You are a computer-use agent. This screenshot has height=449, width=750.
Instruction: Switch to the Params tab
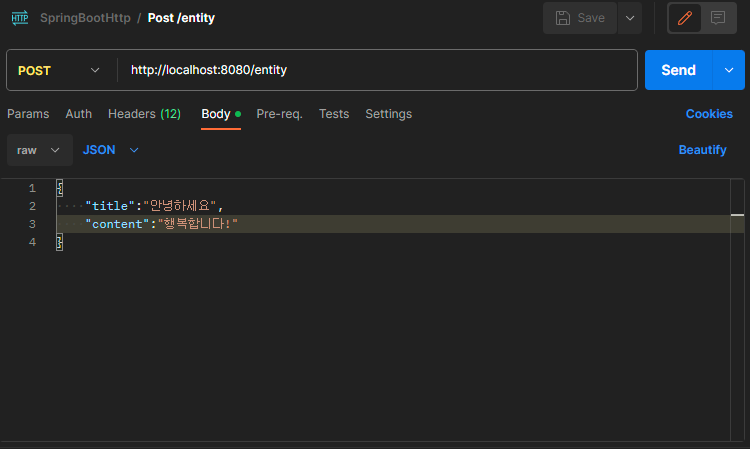click(x=28, y=114)
